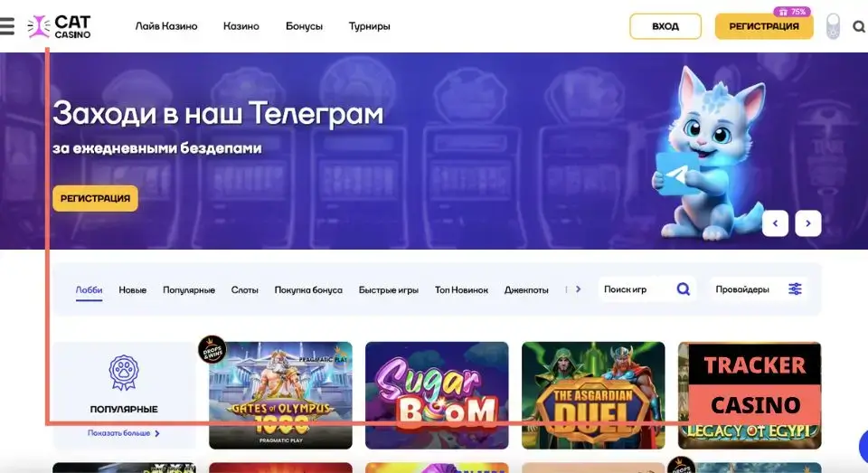Toggle the theme switch in header
The height and width of the screenshot is (473, 868).
(x=833, y=26)
